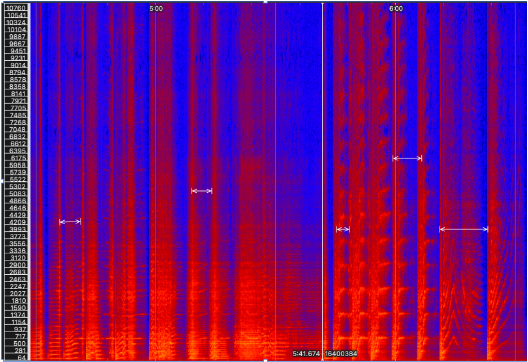The width and height of the screenshot is (528, 362).
Task: Click the short measurement arrow at 3993 Hz
Action: point(343,229)
